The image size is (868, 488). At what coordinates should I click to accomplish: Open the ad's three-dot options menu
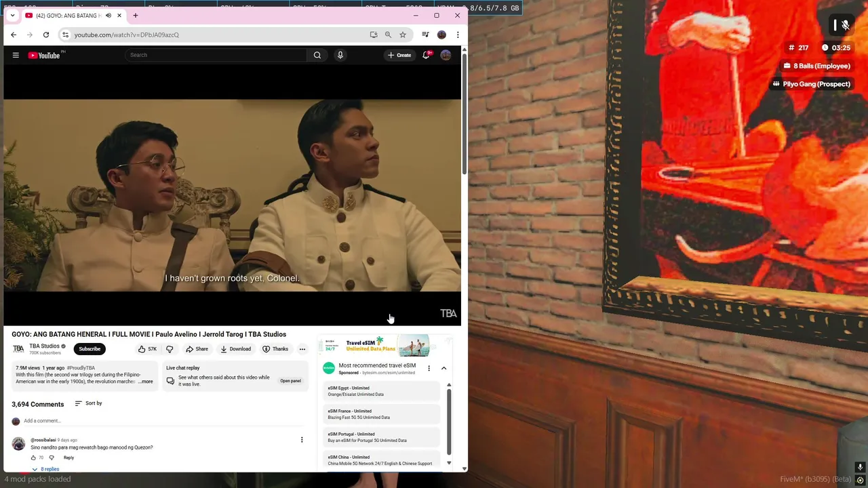click(x=429, y=368)
